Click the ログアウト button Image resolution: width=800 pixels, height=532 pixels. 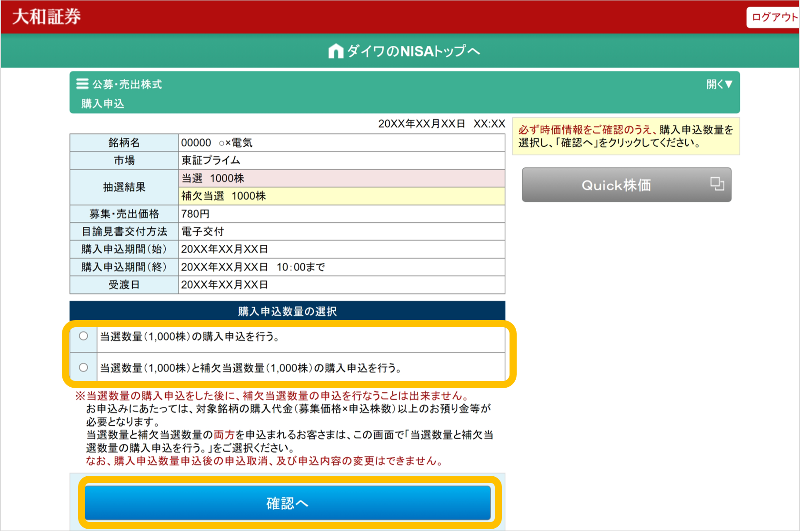(773, 18)
